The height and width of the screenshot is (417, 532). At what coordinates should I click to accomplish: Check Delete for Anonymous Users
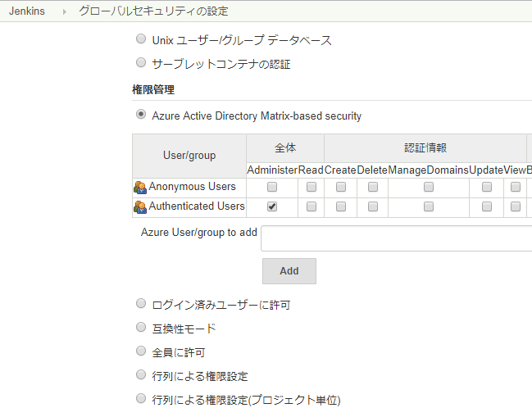[x=373, y=187]
